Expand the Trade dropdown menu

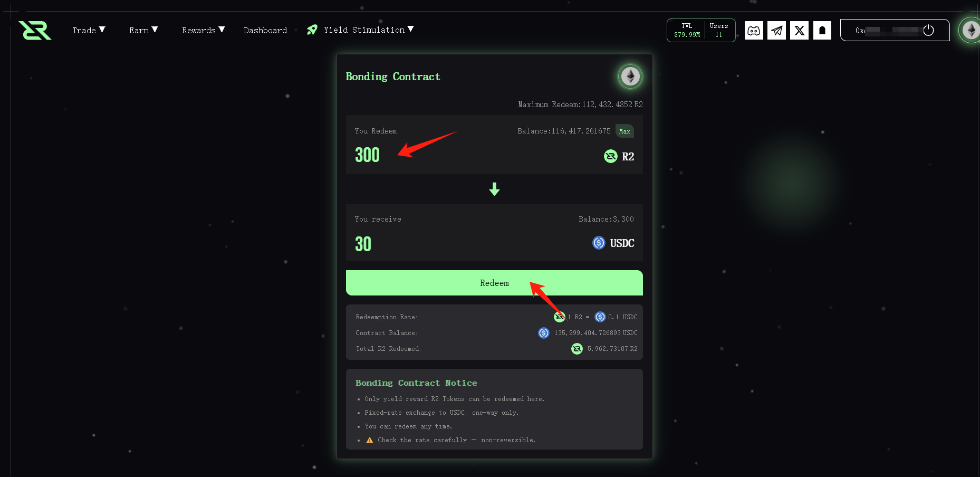pyautogui.click(x=89, y=30)
